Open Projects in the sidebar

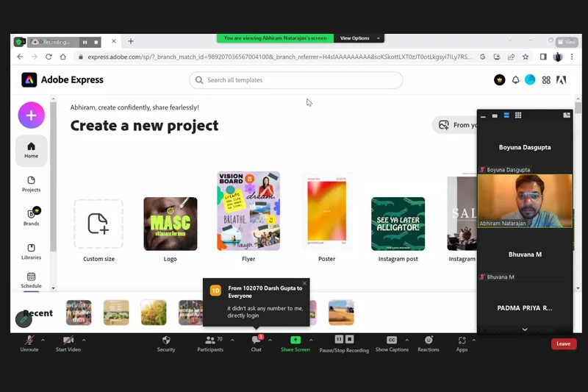31,184
